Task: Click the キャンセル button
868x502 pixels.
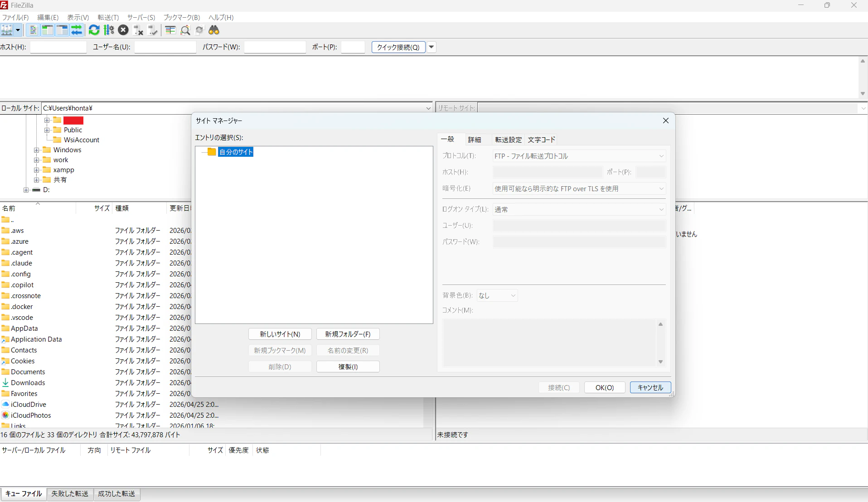Action: (650, 387)
